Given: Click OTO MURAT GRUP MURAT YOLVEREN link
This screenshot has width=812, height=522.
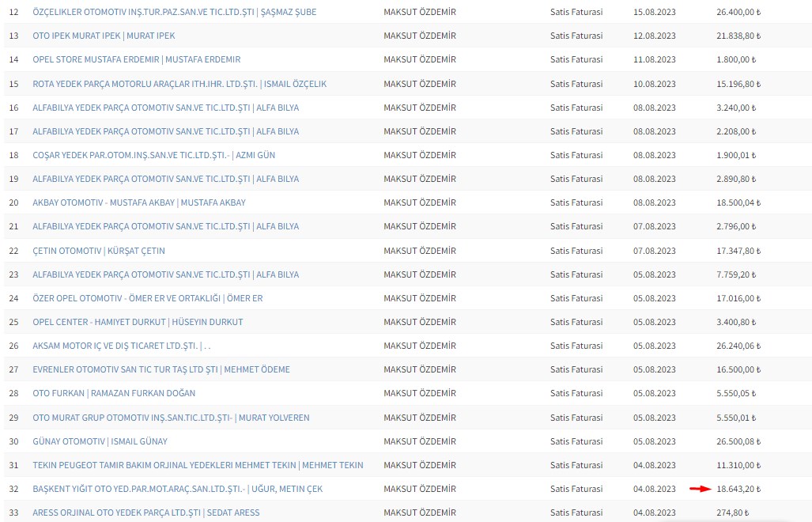Looking at the screenshot, I should point(171,418).
